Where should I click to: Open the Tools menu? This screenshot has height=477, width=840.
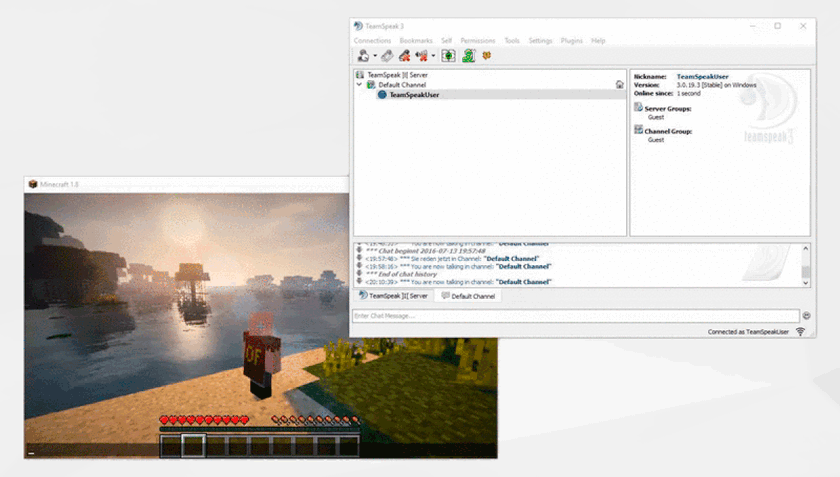512,41
